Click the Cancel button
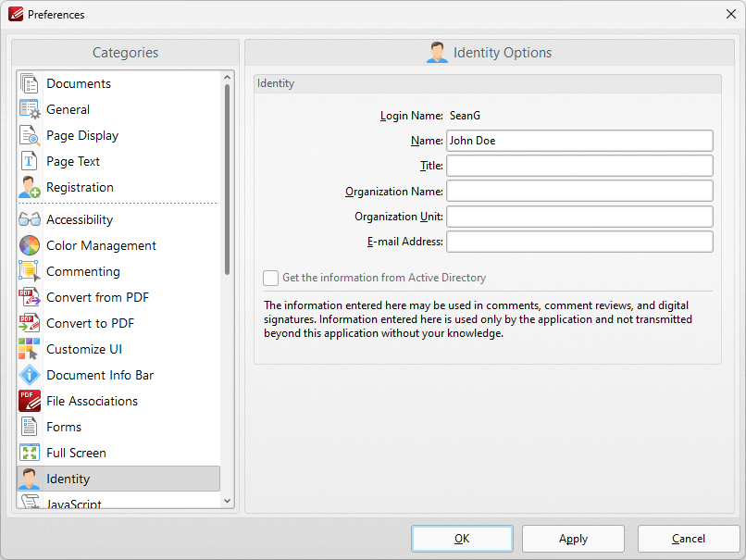The image size is (746, 560). pos(689,539)
